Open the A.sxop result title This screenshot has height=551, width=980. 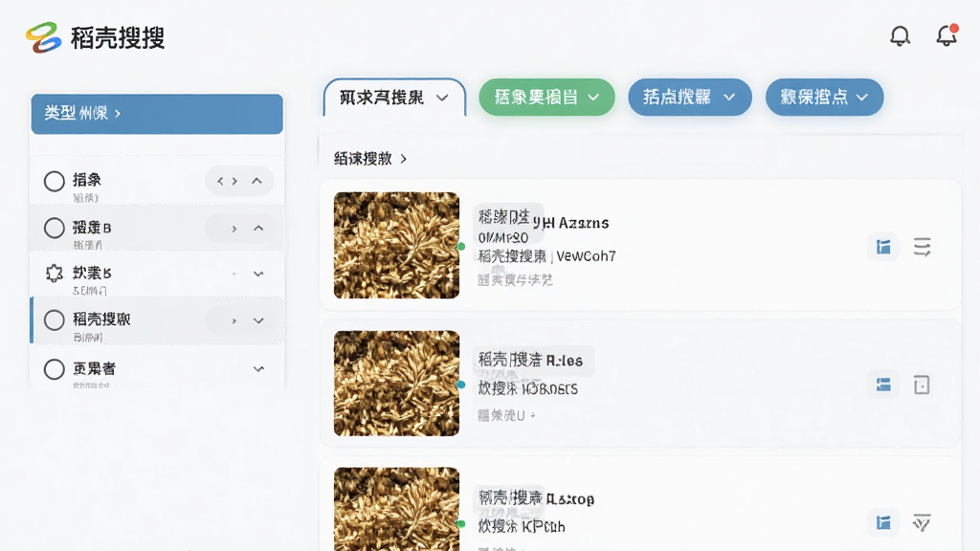pos(536,498)
